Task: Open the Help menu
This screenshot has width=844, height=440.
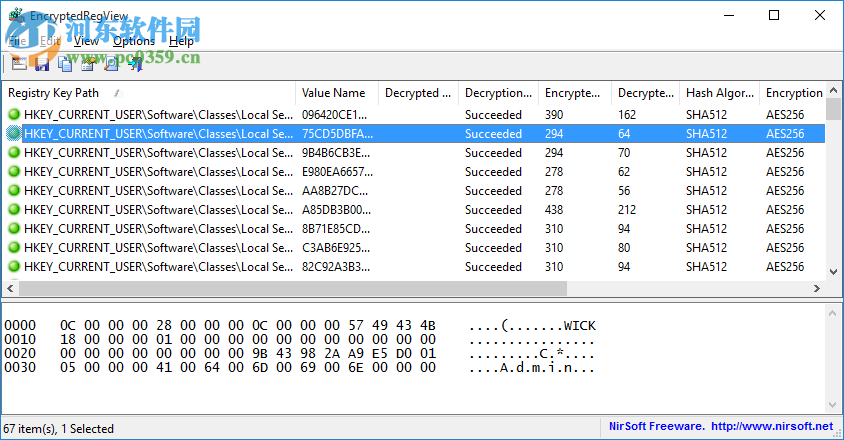Action: pos(181,41)
